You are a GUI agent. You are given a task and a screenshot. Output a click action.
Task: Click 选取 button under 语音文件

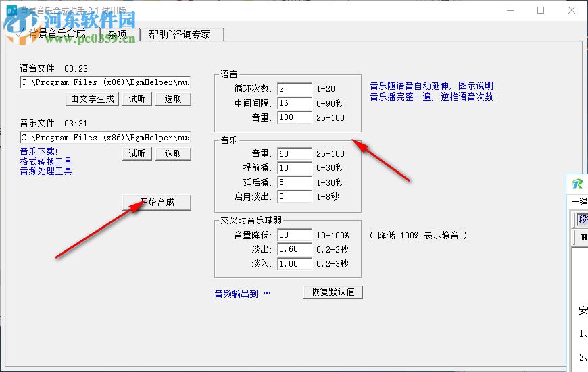[x=173, y=99]
